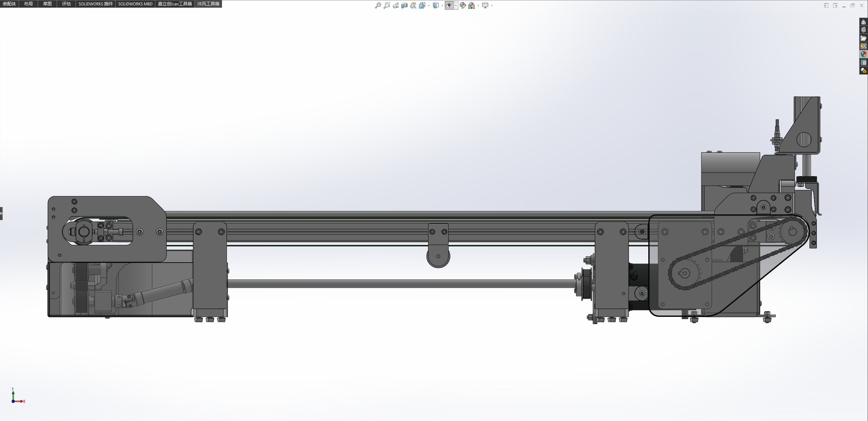Open the View Palette pane icon
This screenshot has height=421, width=868.
click(864, 46)
